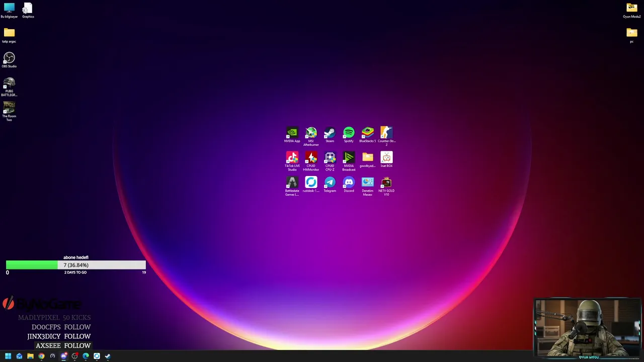Select the BlueStacks 5 shortcut

point(367,135)
